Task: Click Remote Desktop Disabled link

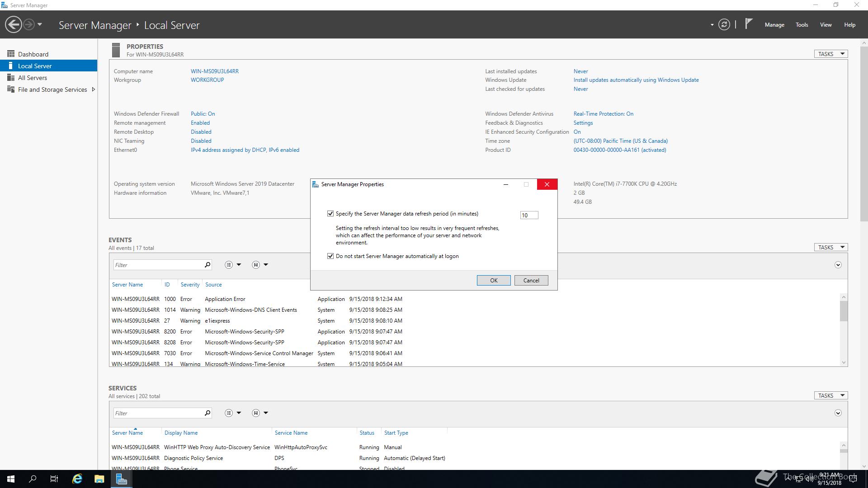Action: click(201, 132)
